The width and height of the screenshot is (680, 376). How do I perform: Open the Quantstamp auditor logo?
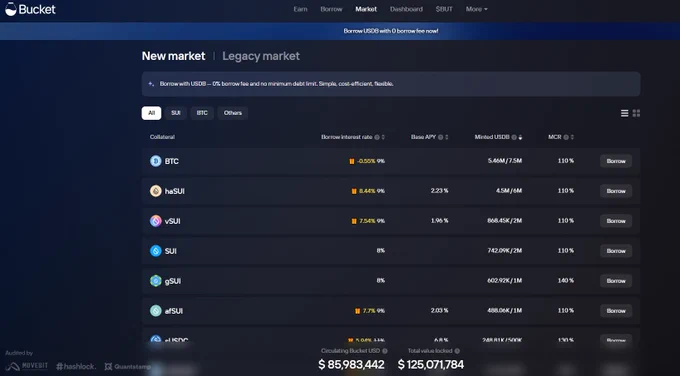(128, 367)
